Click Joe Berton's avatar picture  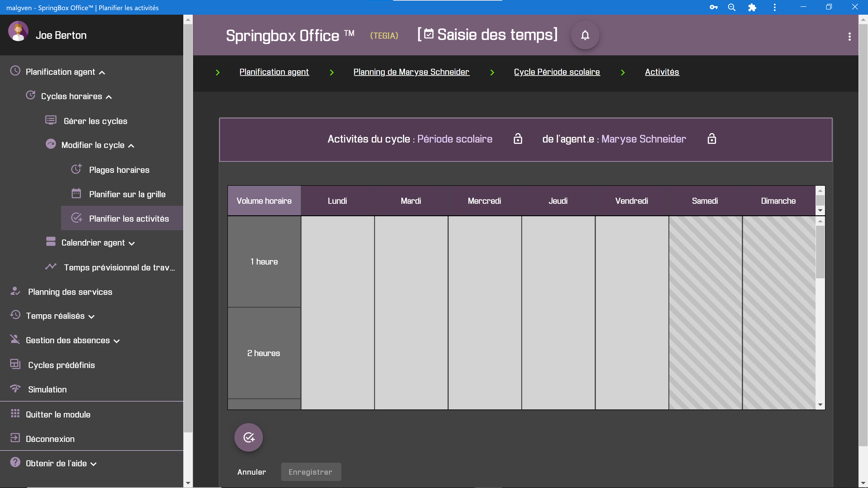click(x=18, y=31)
